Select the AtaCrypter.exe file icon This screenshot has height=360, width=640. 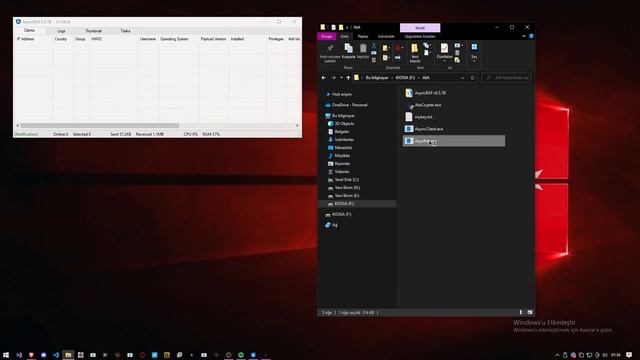pos(409,105)
